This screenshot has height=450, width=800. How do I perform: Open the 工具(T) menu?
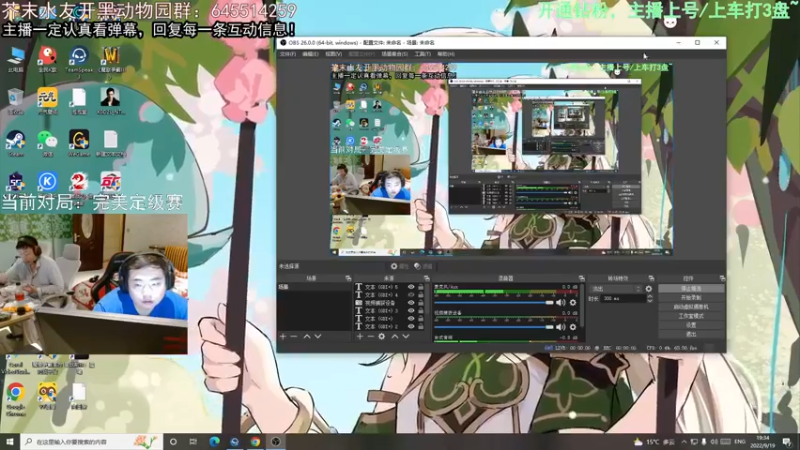click(x=423, y=54)
